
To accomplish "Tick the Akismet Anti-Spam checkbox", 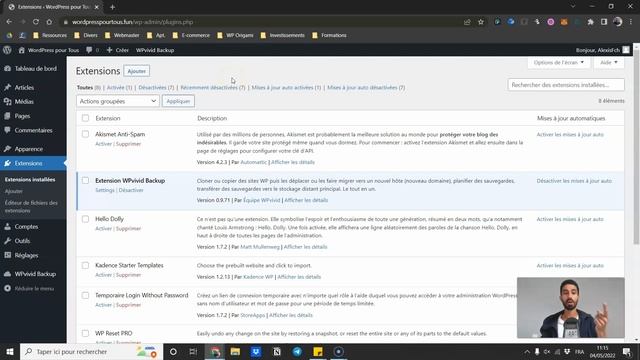I will click(x=85, y=134).
